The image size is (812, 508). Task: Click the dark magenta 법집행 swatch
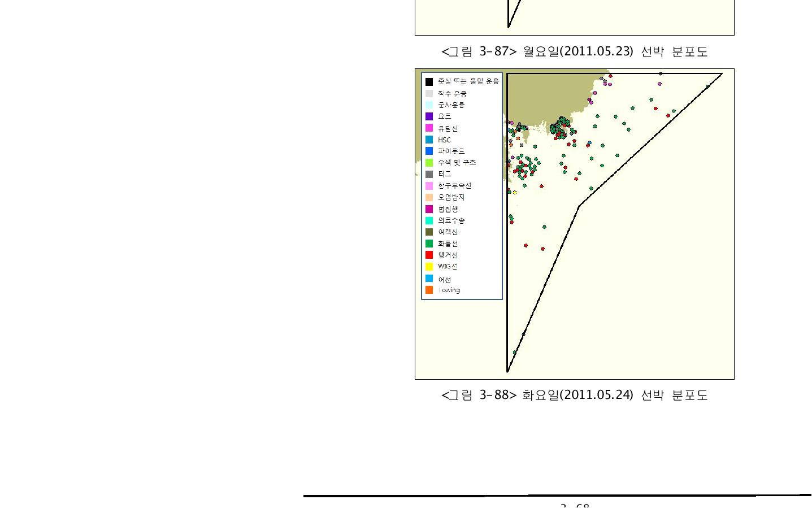[x=429, y=209]
